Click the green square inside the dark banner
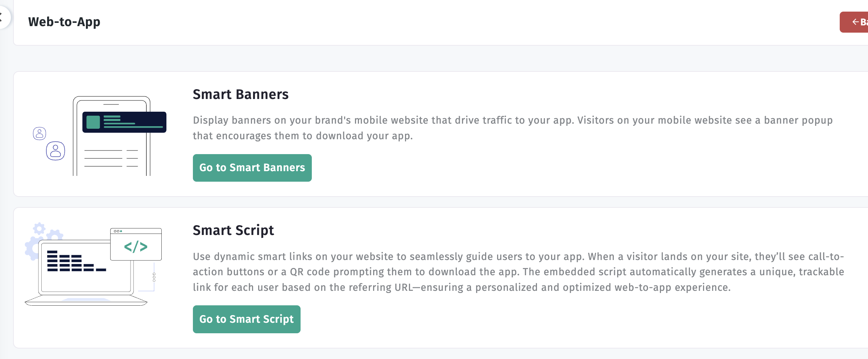 93,122
